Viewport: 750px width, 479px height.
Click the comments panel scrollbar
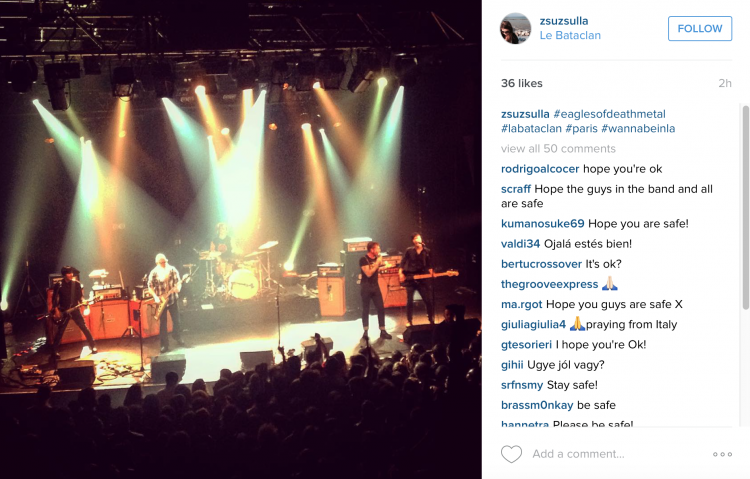[746, 207]
